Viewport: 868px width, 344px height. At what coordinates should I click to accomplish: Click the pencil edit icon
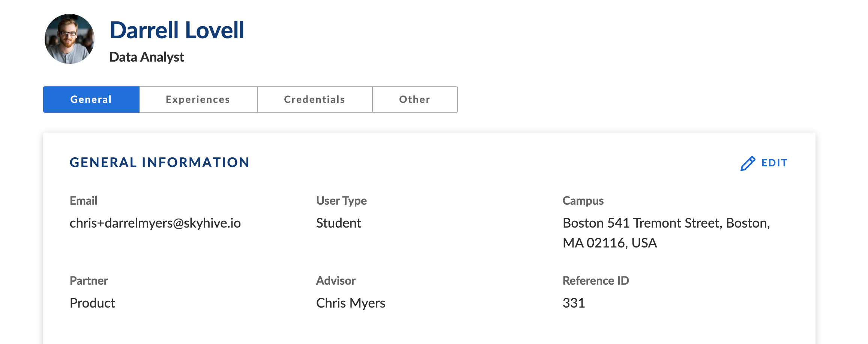tap(747, 163)
